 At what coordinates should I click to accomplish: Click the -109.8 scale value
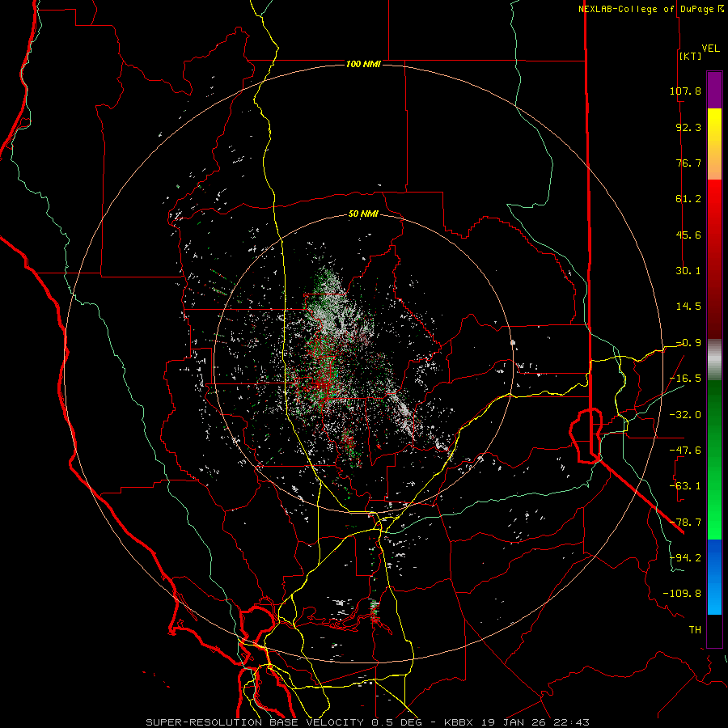click(682, 594)
